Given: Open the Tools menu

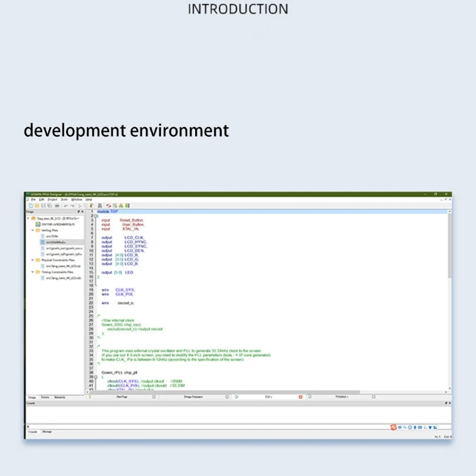Looking at the screenshot, I should (64, 199).
